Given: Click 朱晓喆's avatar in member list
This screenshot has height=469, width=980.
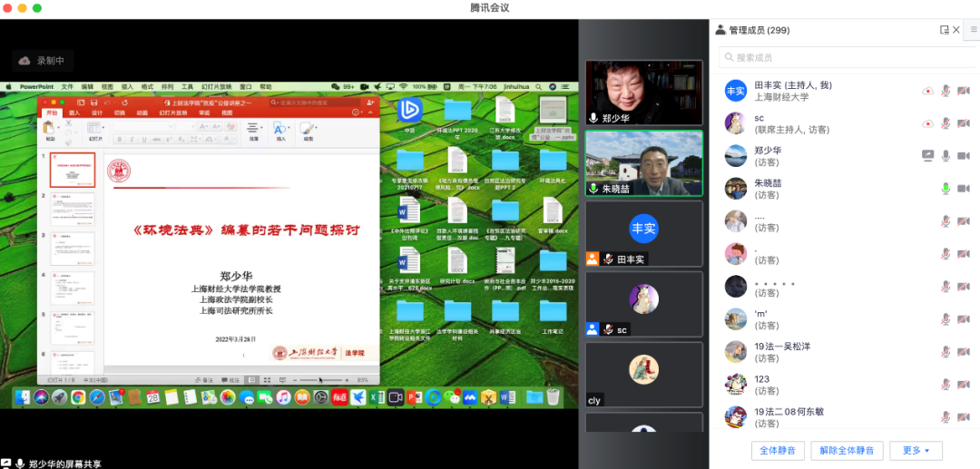Looking at the screenshot, I should coord(735,189).
